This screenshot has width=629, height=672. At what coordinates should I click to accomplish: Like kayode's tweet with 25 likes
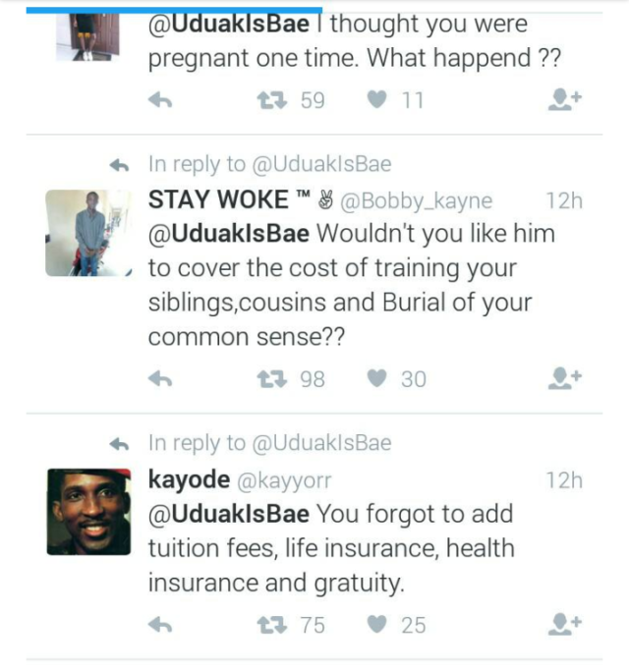(376, 624)
